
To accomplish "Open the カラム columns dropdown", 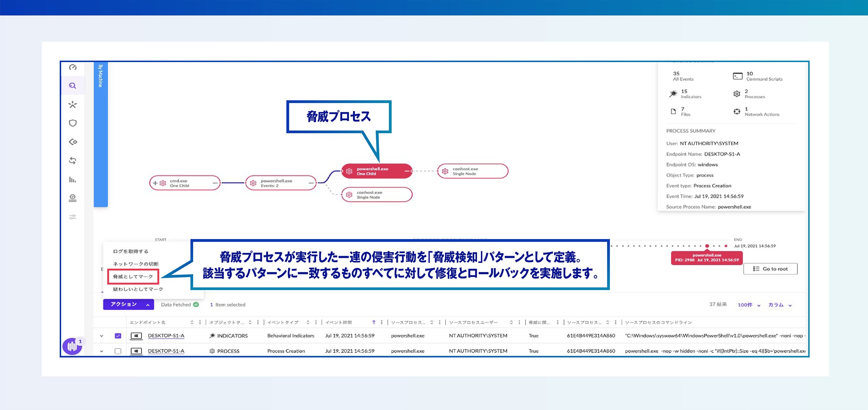I will click(x=780, y=305).
